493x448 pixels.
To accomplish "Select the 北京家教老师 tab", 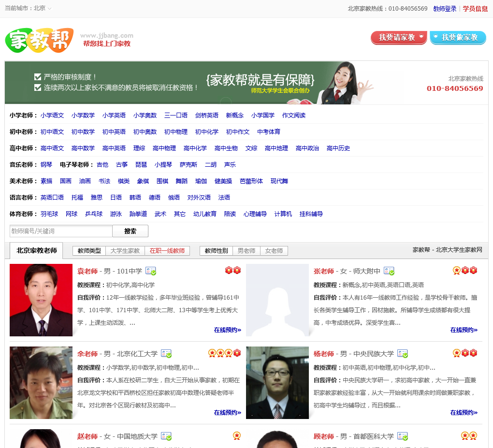I will [36, 250].
